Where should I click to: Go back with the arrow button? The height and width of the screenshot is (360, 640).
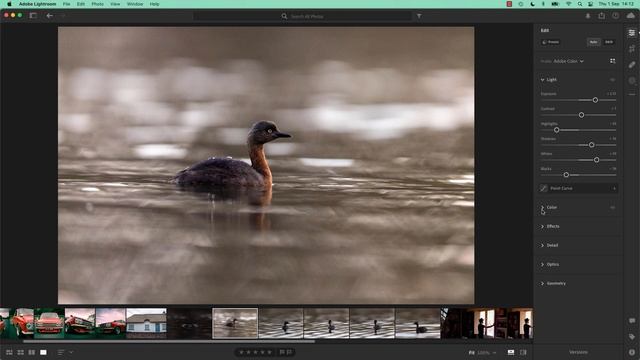click(49, 16)
